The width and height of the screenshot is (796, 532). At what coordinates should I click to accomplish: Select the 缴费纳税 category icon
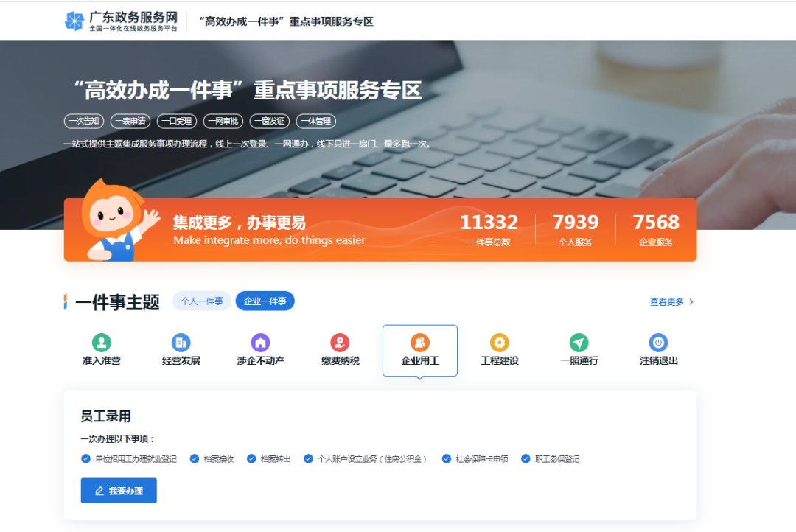[340, 341]
